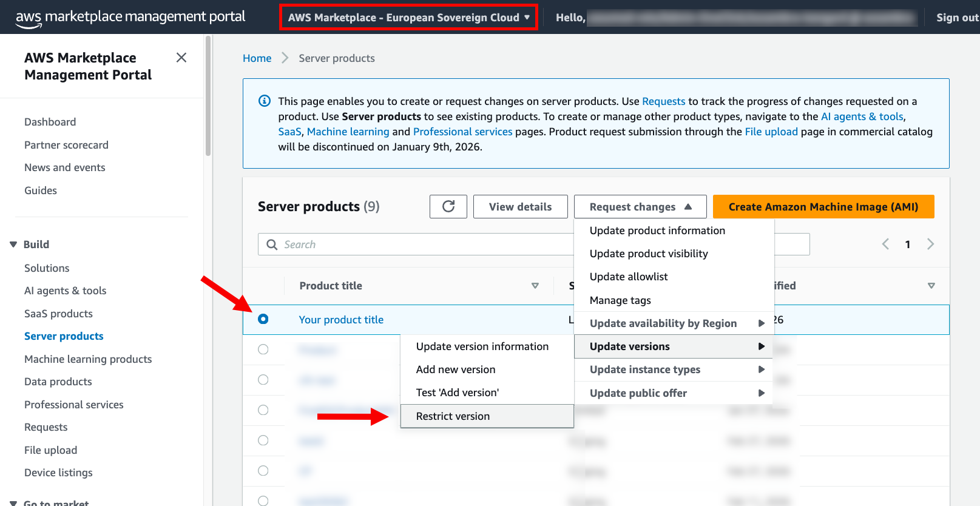The image size is (980, 506).
Task: Close the AWS Marketplace Management Portal sidebar
Action: pos(181,58)
